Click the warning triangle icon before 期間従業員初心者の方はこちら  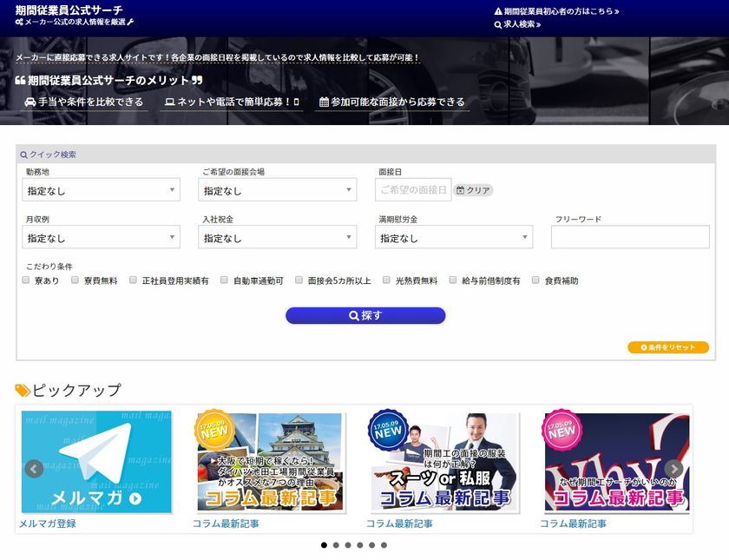tap(498, 10)
